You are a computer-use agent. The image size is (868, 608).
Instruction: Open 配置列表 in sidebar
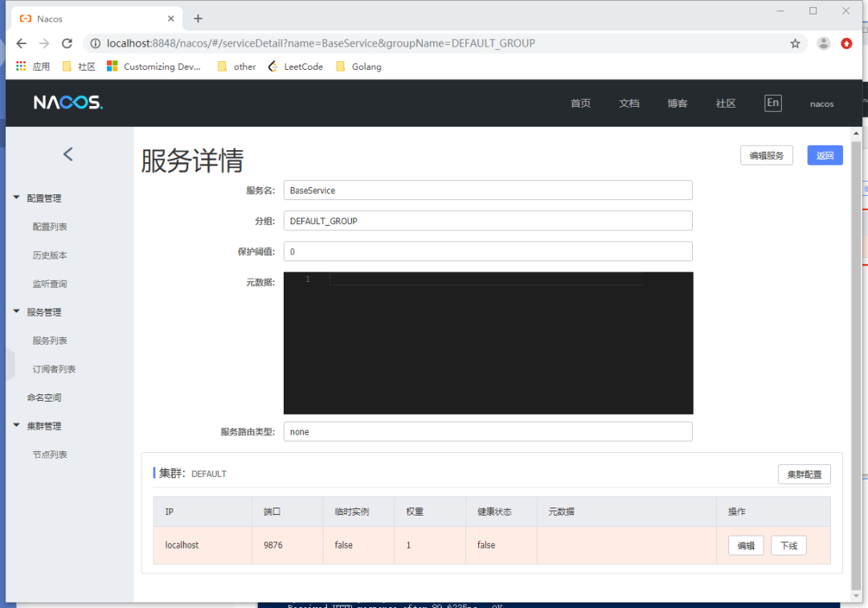[x=50, y=226]
